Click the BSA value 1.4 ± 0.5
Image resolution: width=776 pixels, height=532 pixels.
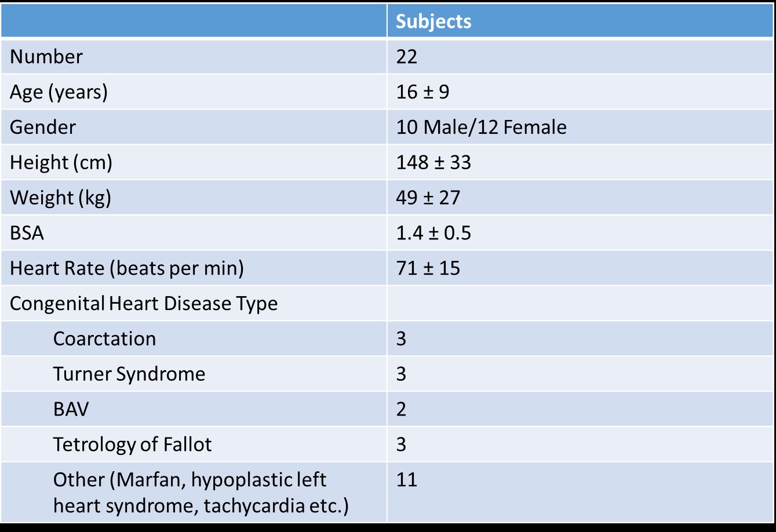point(433,234)
